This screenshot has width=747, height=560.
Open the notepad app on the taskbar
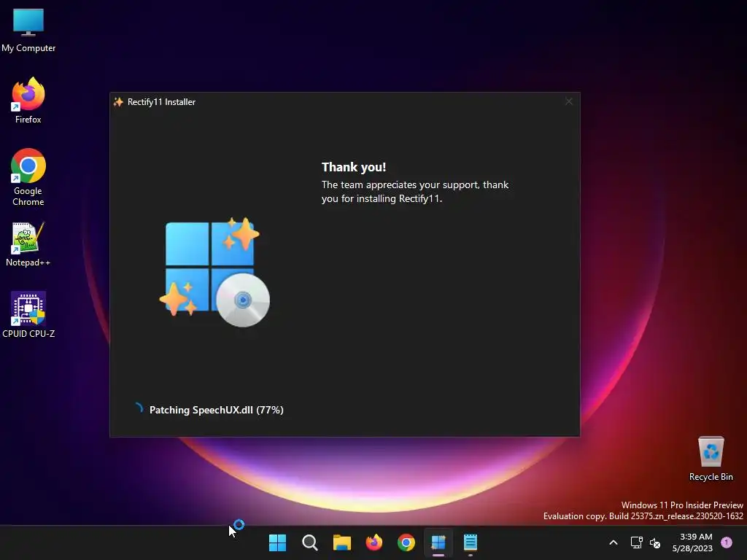click(x=471, y=542)
